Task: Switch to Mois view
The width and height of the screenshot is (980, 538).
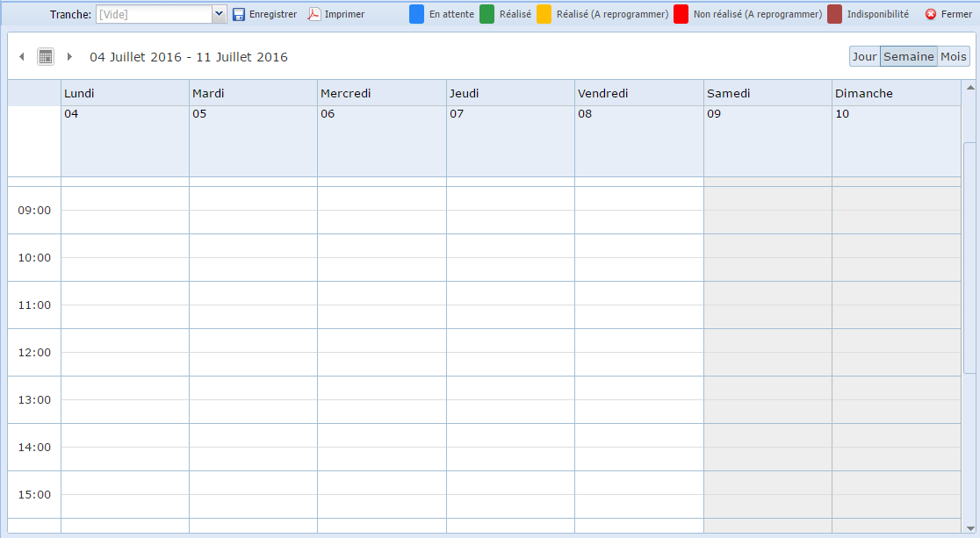Action: [953, 56]
